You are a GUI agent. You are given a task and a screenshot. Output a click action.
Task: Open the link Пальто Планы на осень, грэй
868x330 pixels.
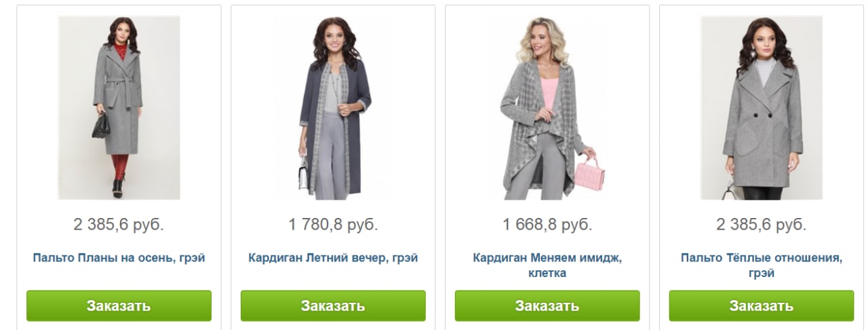pos(119,258)
